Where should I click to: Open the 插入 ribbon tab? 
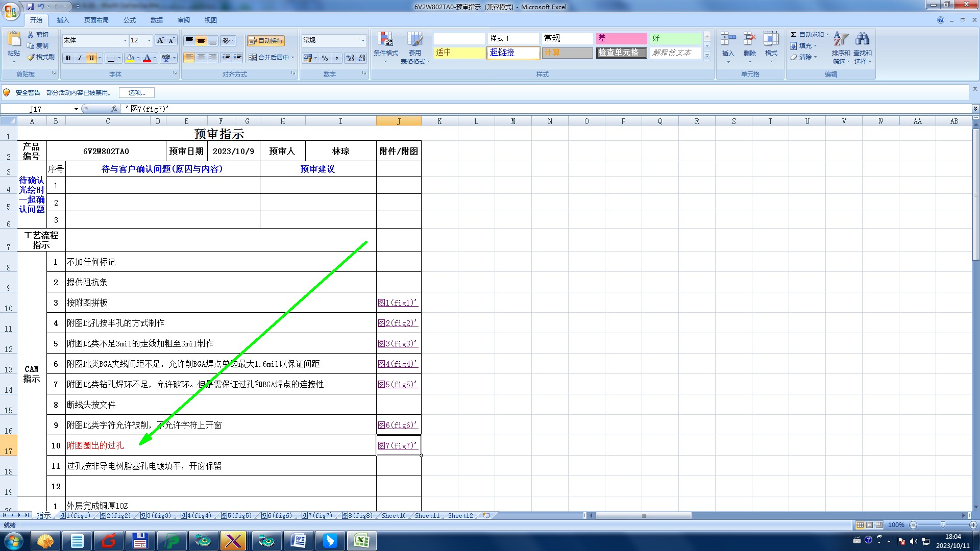(x=63, y=20)
